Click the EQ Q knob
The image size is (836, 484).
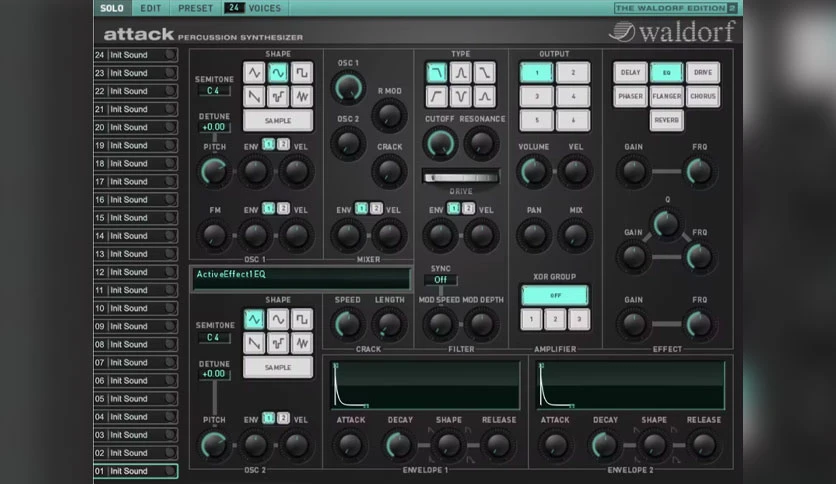click(x=666, y=223)
